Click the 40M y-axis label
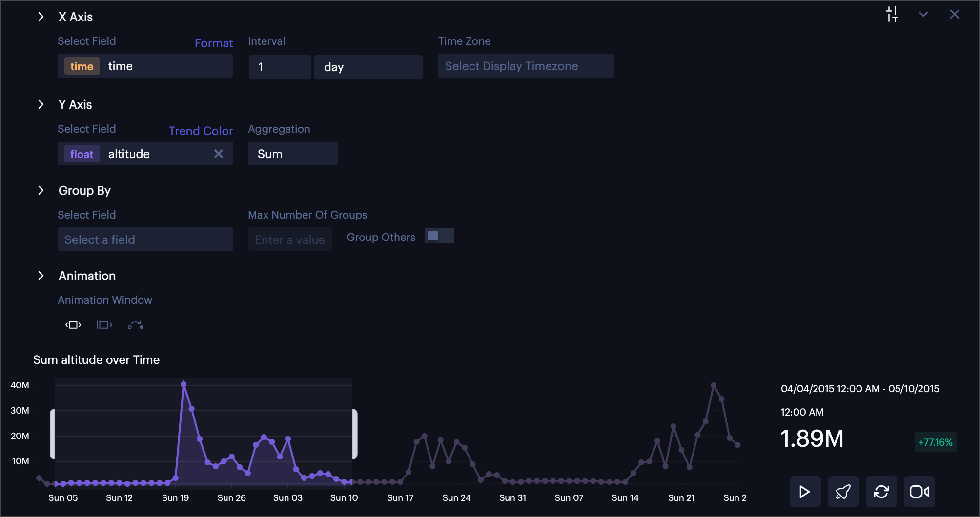 pos(20,385)
